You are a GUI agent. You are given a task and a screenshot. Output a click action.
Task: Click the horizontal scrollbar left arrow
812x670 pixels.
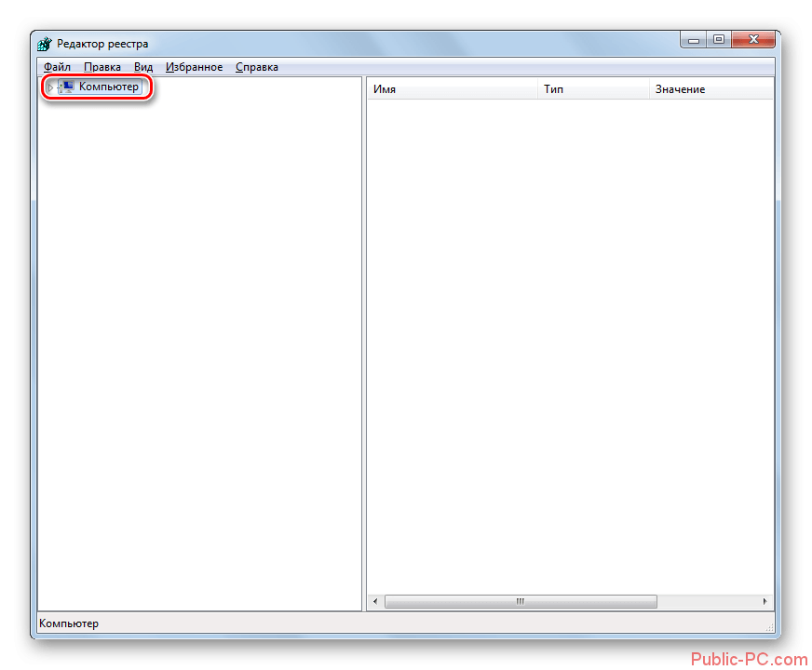tap(375, 602)
